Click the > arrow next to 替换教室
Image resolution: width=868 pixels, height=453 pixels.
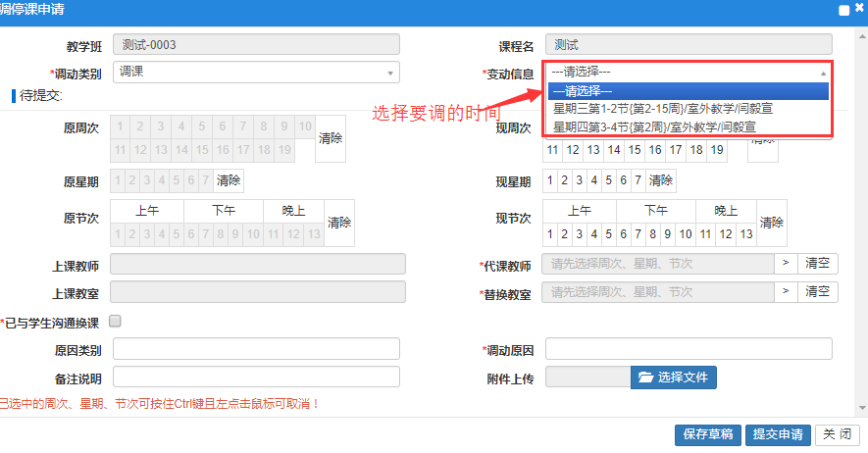[x=785, y=292]
